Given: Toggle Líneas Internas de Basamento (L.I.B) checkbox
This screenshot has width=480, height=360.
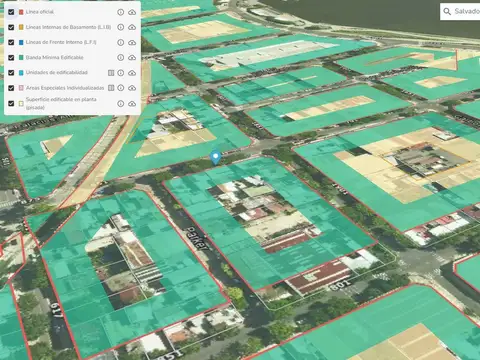Looking at the screenshot, I should coord(11,27).
